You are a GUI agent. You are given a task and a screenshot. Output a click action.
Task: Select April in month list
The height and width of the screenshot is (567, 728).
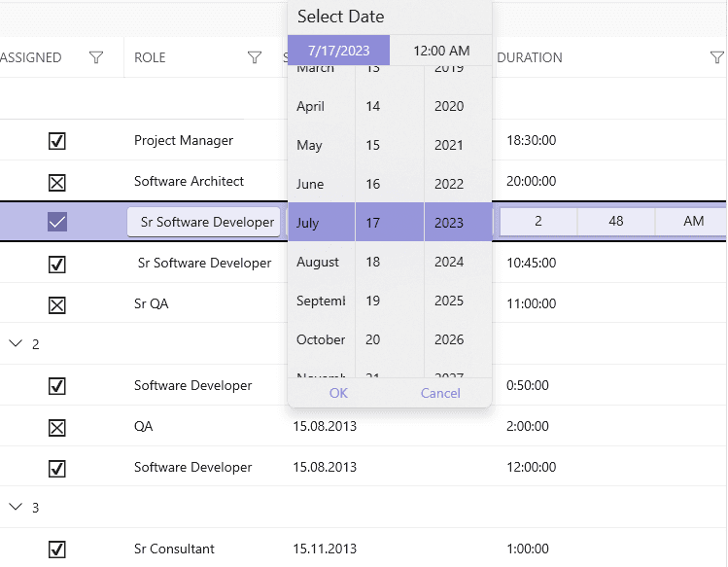click(322, 106)
